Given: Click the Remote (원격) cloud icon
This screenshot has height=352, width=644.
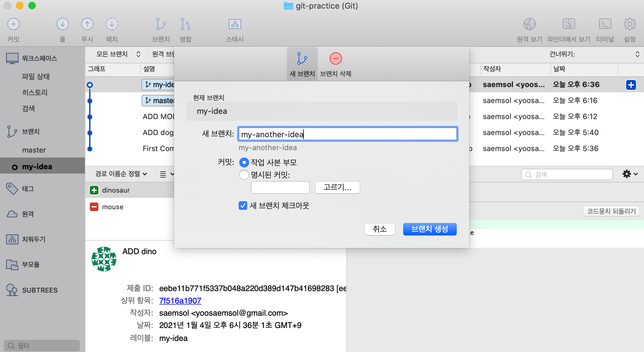Looking at the screenshot, I should point(12,214).
